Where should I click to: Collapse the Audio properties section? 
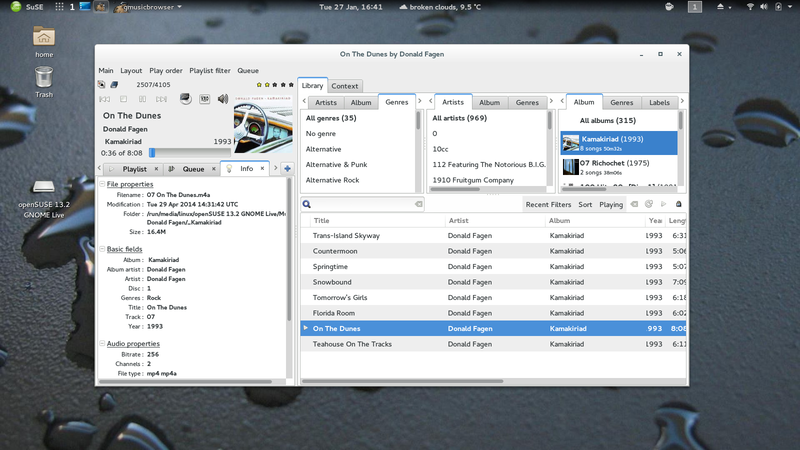click(102, 343)
